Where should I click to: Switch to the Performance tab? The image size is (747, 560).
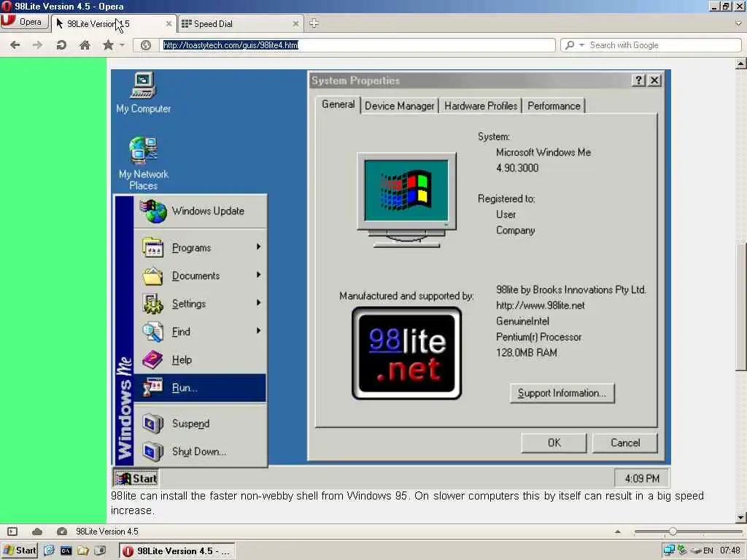554,106
